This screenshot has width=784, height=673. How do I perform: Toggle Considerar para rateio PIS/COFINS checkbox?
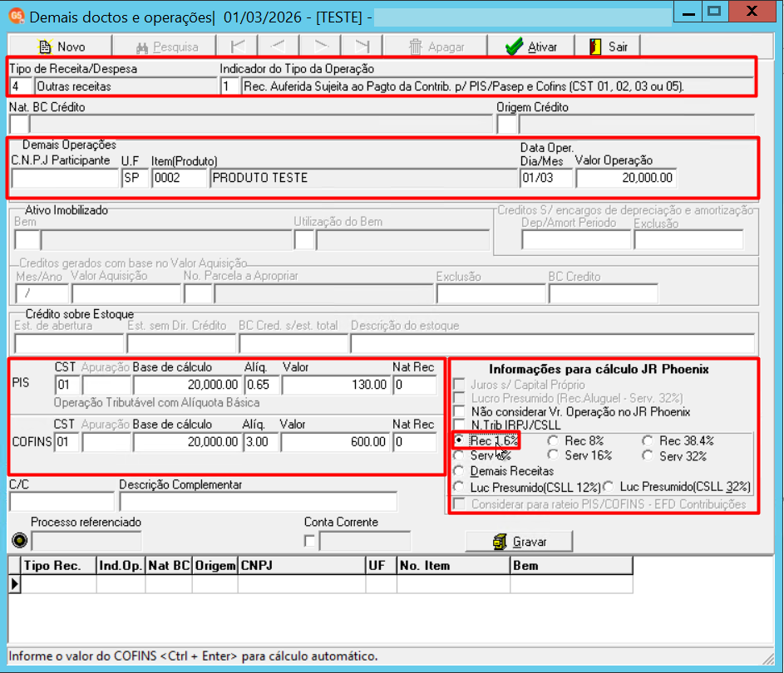coord(458,504)
